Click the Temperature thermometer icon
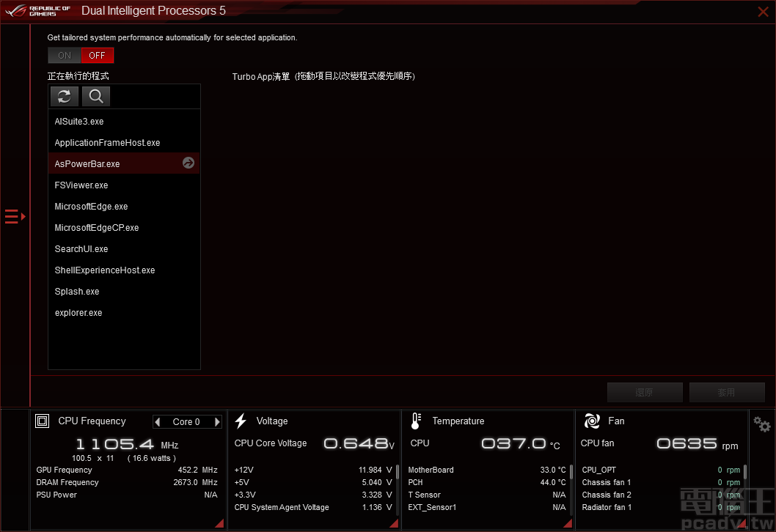The width and height of the screenshot is (776, 532). (x=416, y=421)
